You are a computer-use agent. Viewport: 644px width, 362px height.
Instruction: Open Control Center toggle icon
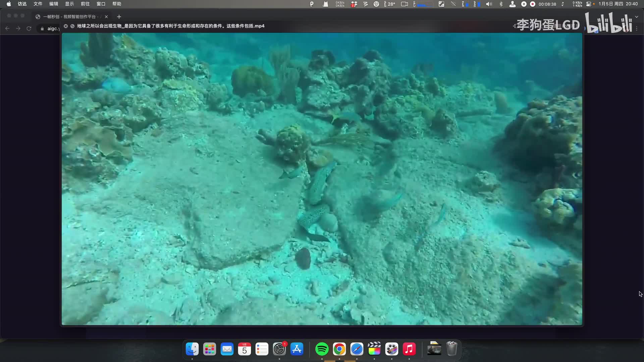[589, 4]
